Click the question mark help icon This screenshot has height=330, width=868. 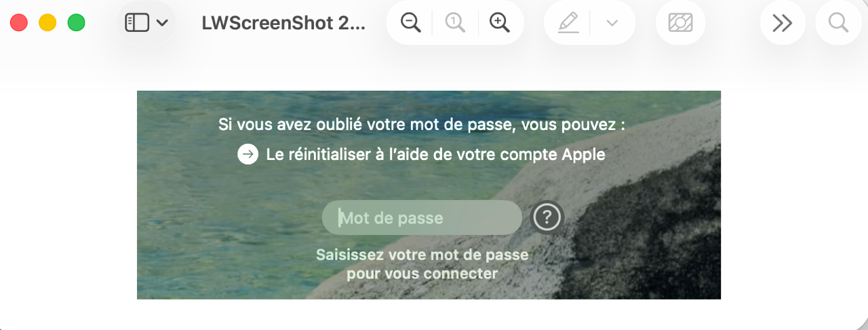tap(547, 218)
